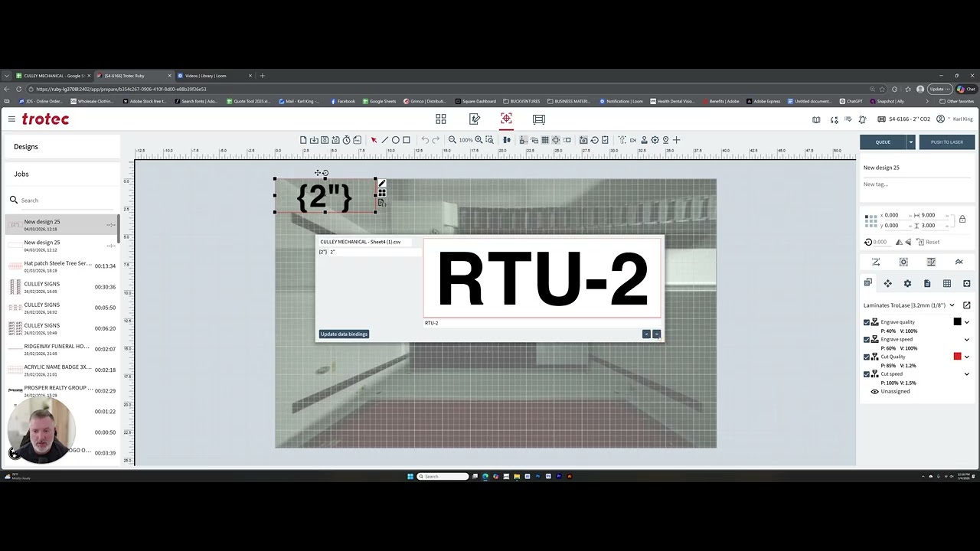The image size is (980, 551).
Task: Click the zoom to selection icon
Action: point(489,140)
